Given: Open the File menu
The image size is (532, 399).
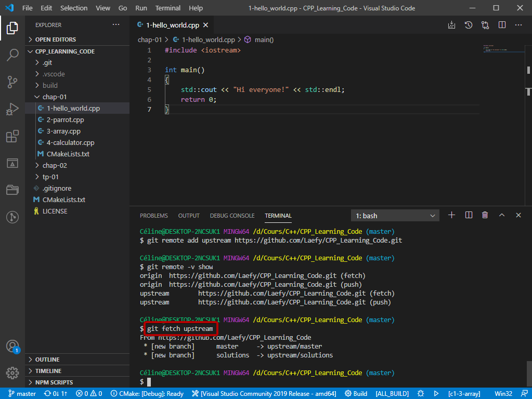Looking at the screenshot, I should coord(28,8).
